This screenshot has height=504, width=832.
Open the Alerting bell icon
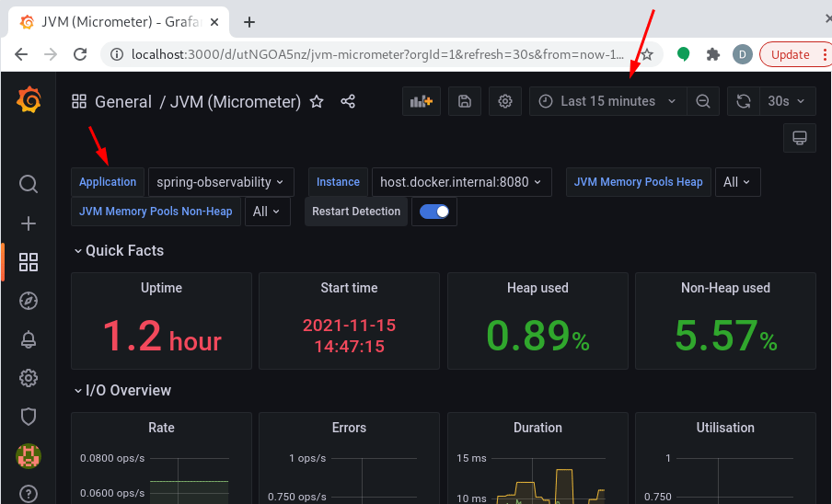pyautogui.click(x=29, y=339)
